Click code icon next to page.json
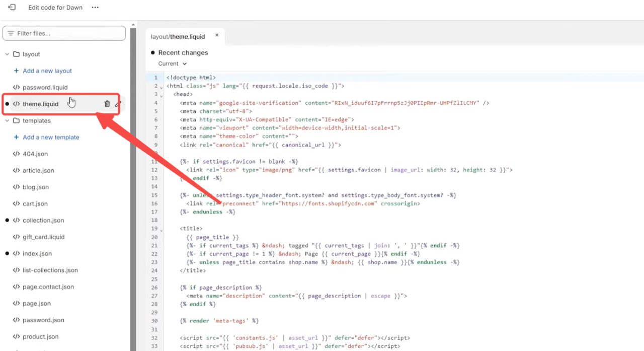The height and width of the screenshot is (351, 644). pos(16,303)
